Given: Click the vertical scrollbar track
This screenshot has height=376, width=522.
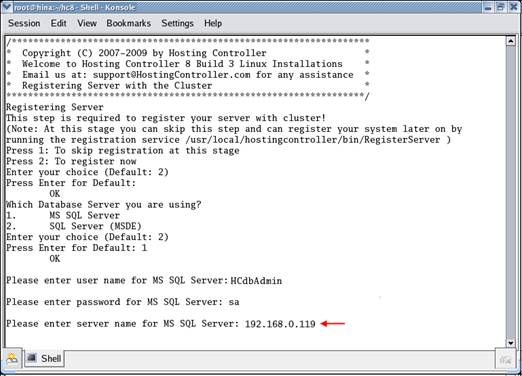Looking at the screenshot, I should 510,192.
